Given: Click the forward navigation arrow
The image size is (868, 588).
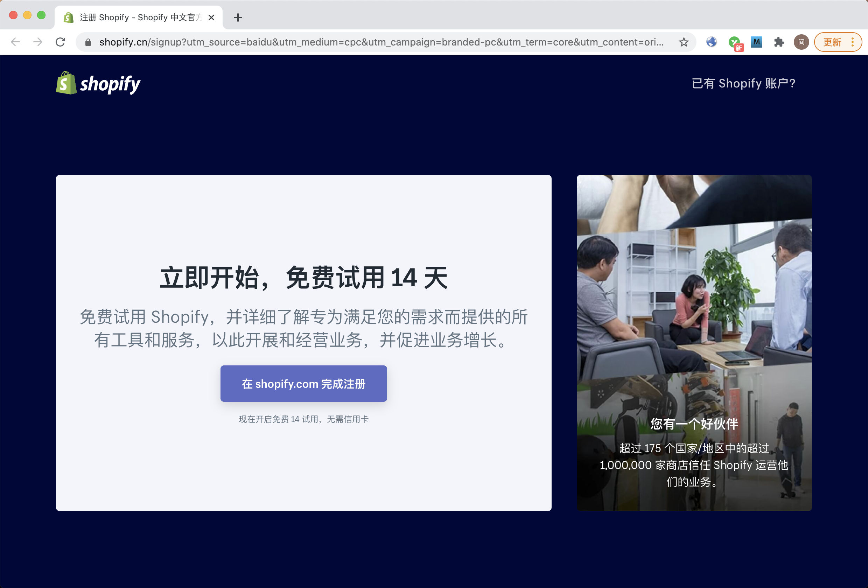Looking at the screenshot, I should tap(37, 42).
